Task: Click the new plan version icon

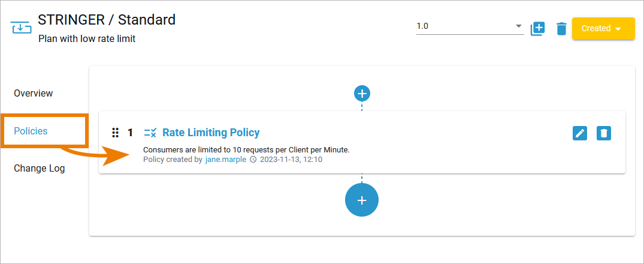Action: tap(537, 28)
